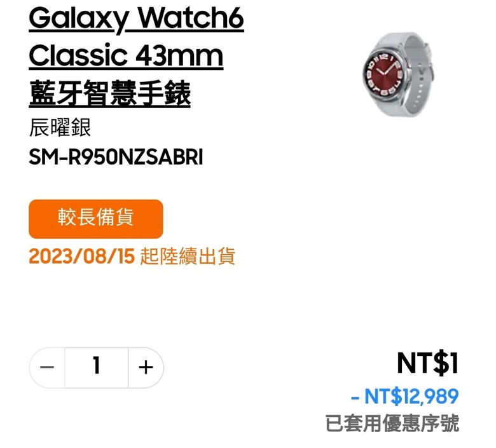Open the Galaxy Watch6 title link

136,18
